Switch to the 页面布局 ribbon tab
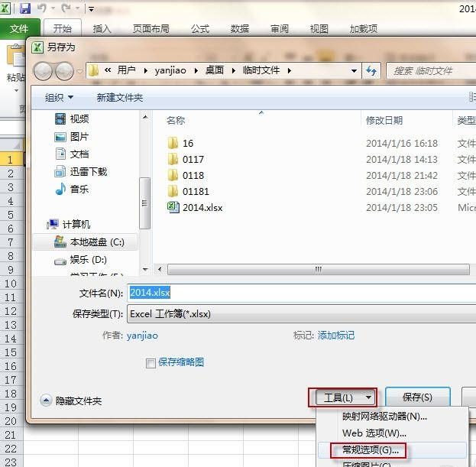This screenshot has height=467, width=476. [151, 29]
